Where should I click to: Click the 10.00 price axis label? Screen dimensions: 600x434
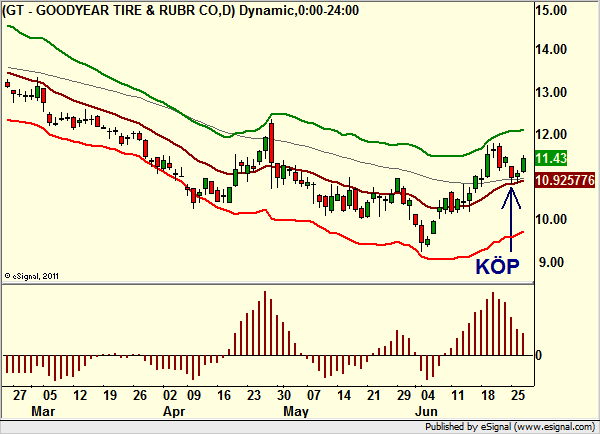click(x=551, y=219)
